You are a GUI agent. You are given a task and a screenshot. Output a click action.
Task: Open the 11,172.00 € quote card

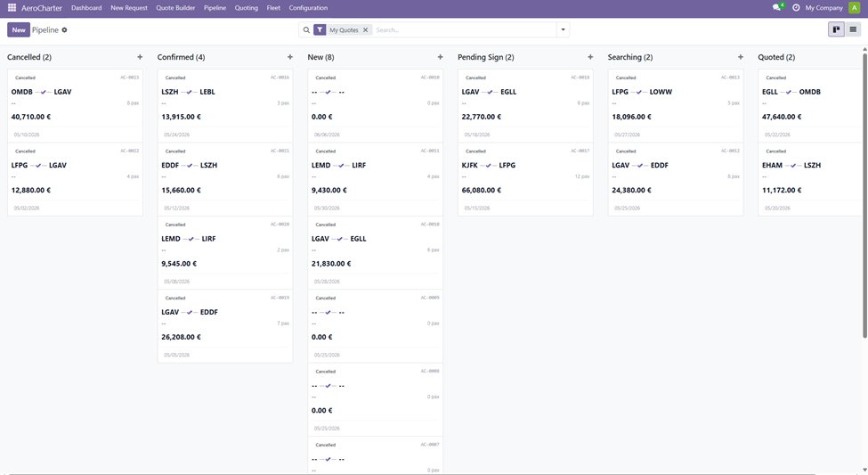click(x=810, y=179)
